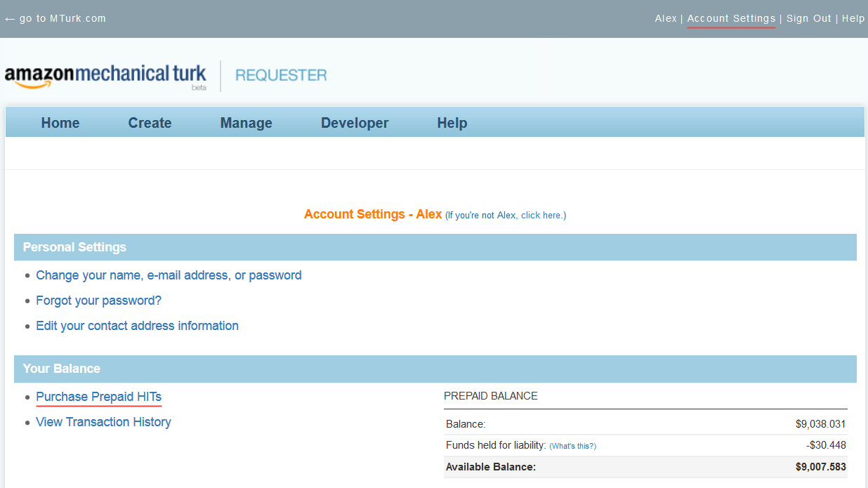Image resolution: width=868 pixels, height=488 pixels.
Task: Select the -$30.448 held funds value
Action: [x=826, y=445]
